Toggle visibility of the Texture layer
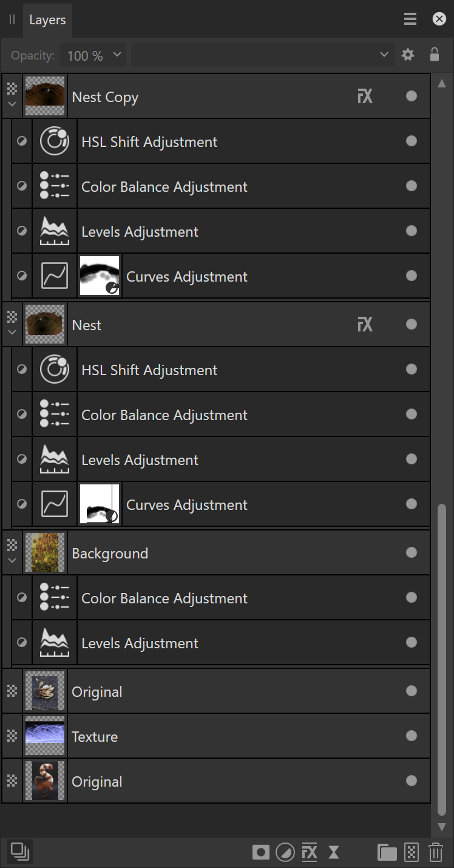Screen dimensions: 454x868 pyautogui.click(x=412, y=736)
